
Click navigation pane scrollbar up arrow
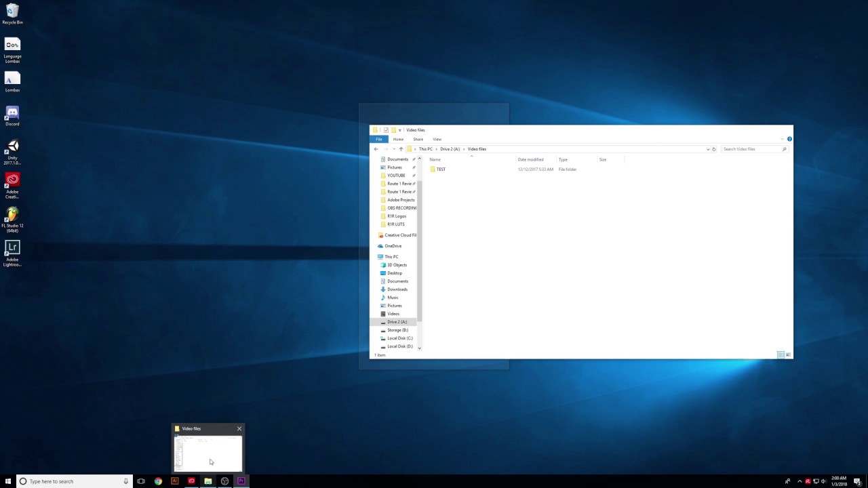point(419,159)
